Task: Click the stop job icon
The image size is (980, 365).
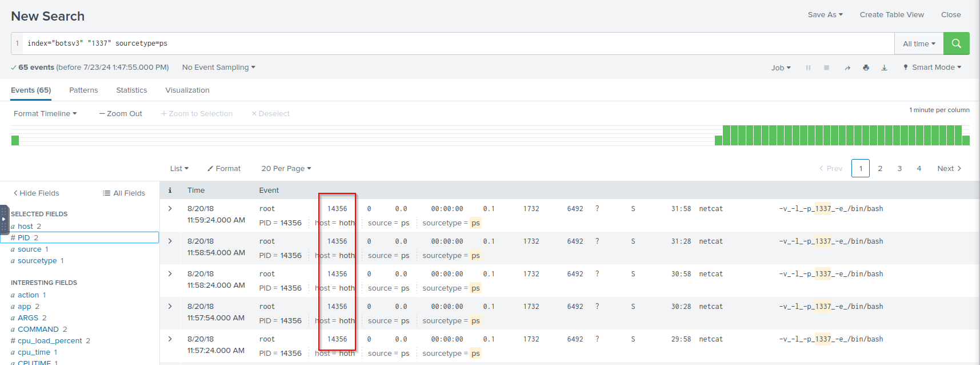Action: pyautogui.click(x=826, y=68)
